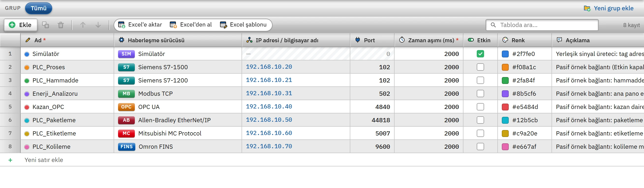Click the S7 badge for Siemens S7-1500
The width and height of the screenshot is (644, 188).
click(x=126, y=67)
